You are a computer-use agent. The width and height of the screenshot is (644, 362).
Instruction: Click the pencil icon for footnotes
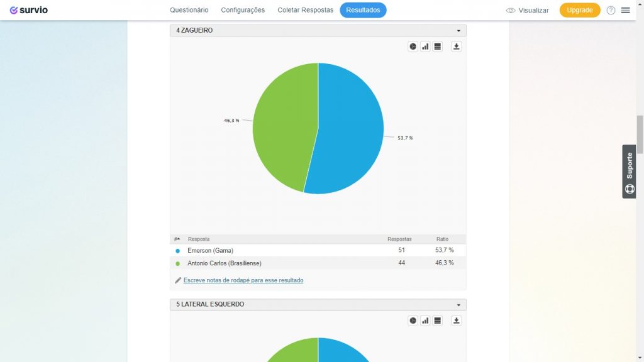point(178,280)
